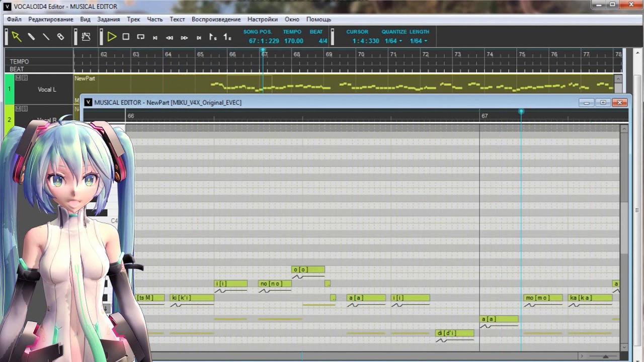Open the Воспроизведение menu
Image resolution: width=644 pixels, height=362 pixels.
click(x=216, y=20)
